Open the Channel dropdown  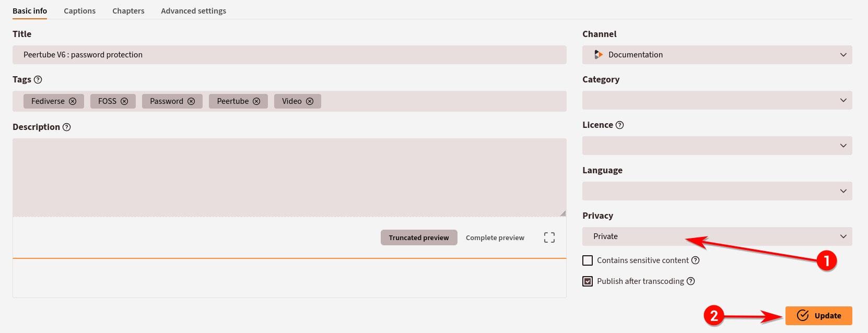(x=717, y=55)
